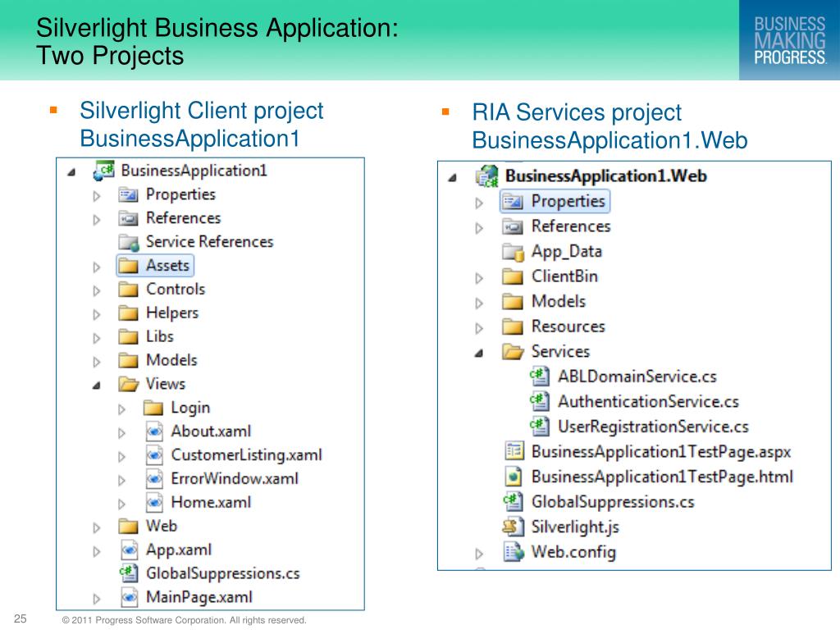Click the ClientBin folder icon
Screen dimensions: 840x630
click(x=513, y=277)
